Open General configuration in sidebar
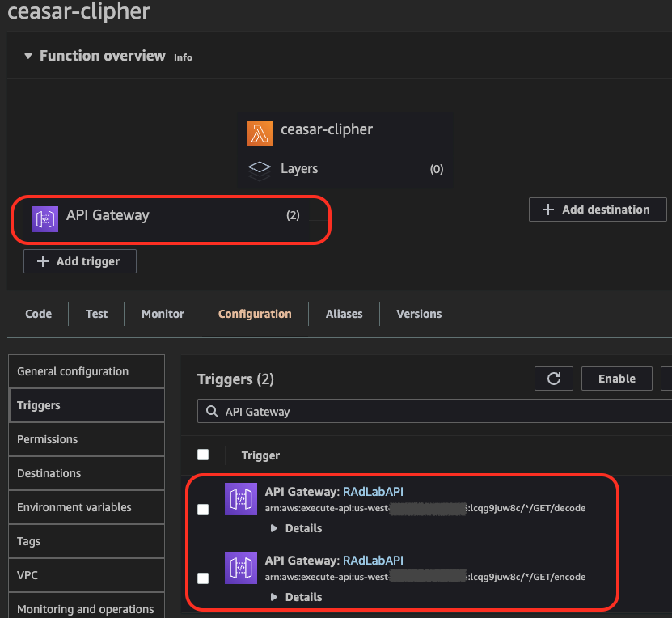The image size is (672, 618). pyautogui.click(x=87, y=371)
